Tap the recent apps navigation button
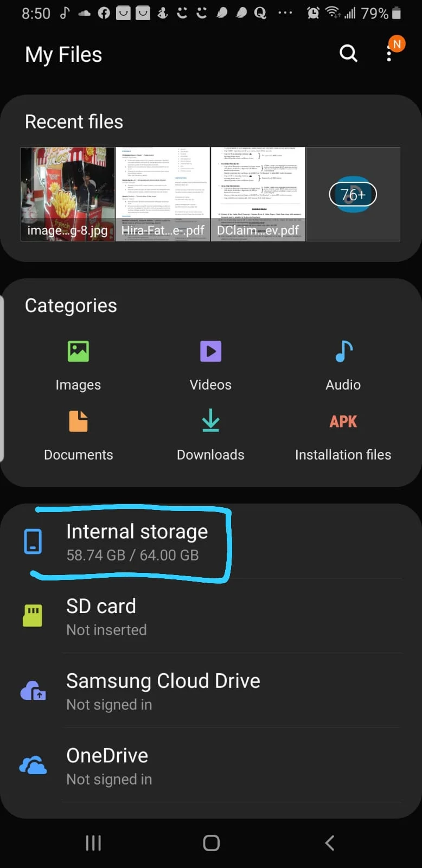Image resolution: width=422 pixels, height=868 pixels. click(93, 843)
